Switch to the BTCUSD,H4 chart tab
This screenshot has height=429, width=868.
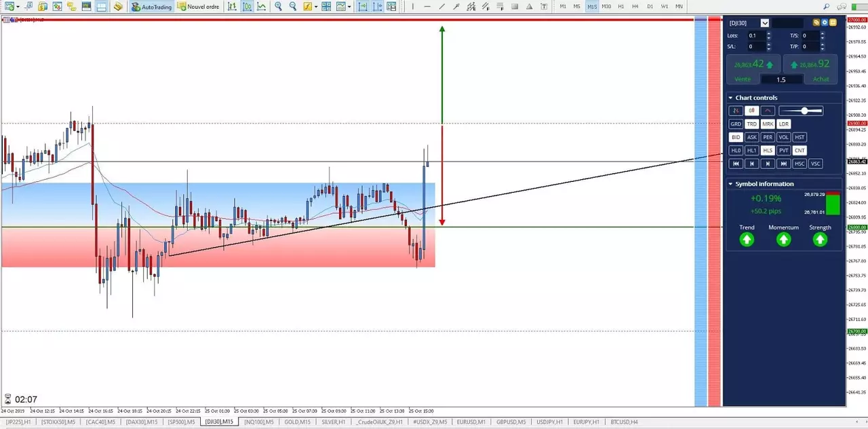(x=623, y=422)
